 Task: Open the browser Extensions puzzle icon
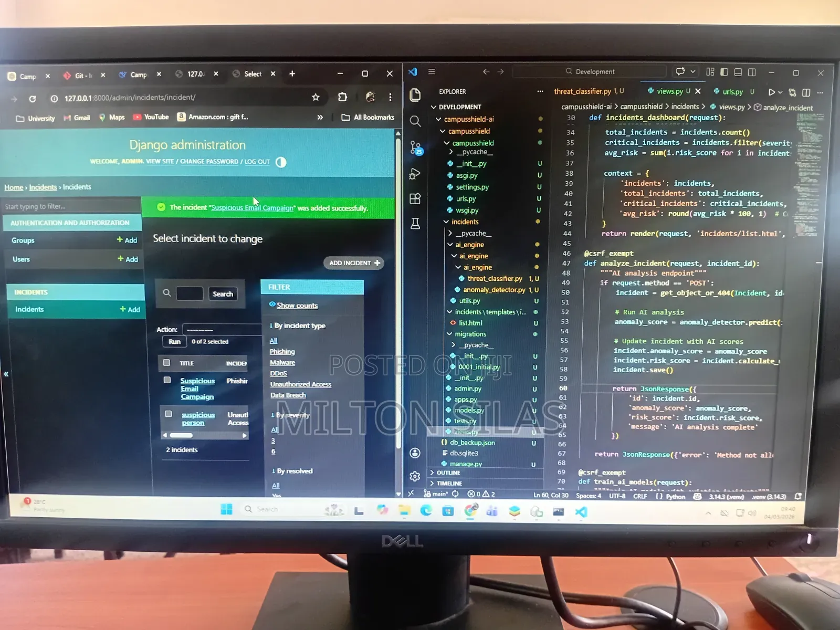[x=342, y=97]
